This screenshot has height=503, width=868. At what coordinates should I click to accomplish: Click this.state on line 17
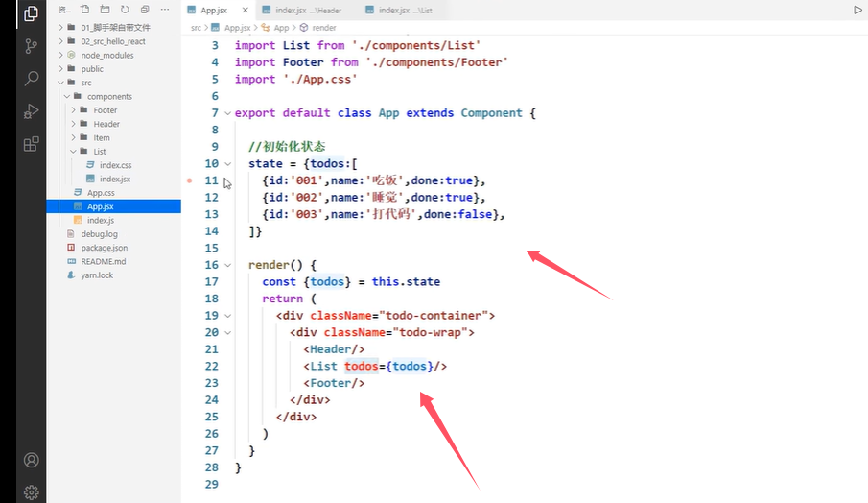pos(406,282)
